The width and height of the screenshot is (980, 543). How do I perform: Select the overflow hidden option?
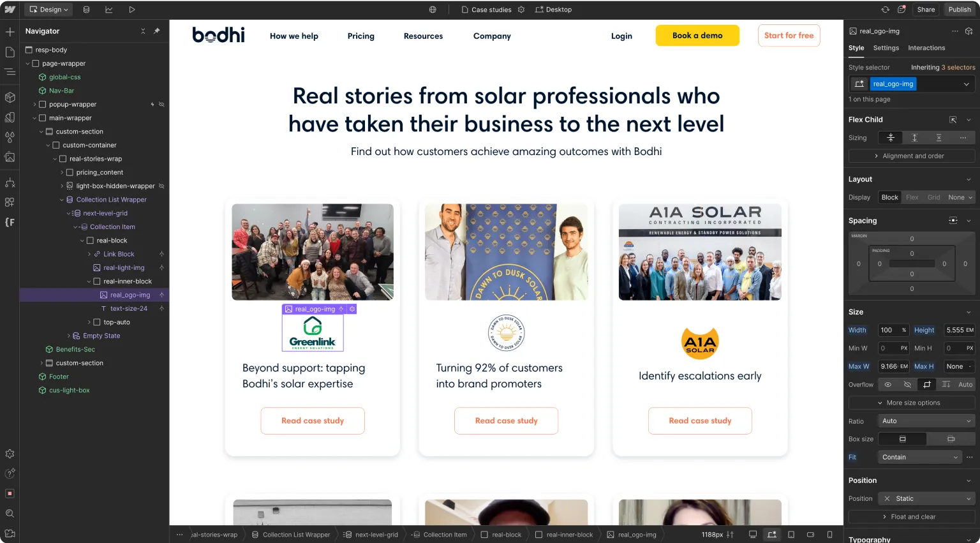(907, 384)
